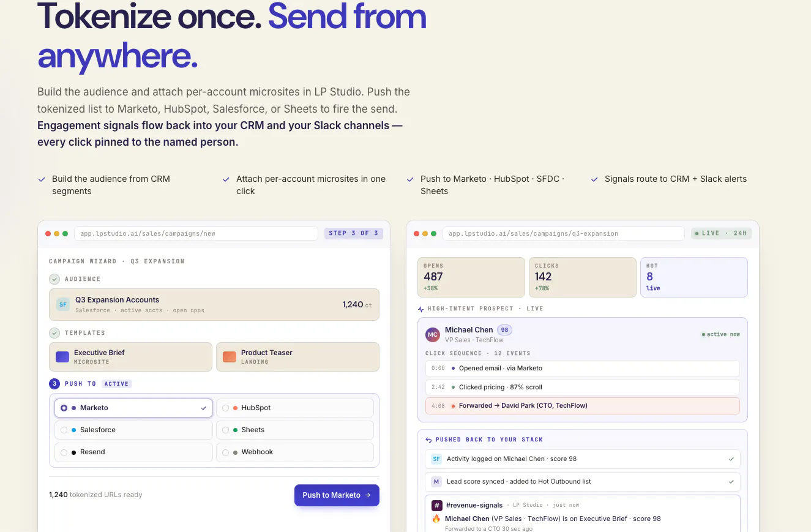Choose the Webhook radio option
811x532 pixels.
point(295,452)
